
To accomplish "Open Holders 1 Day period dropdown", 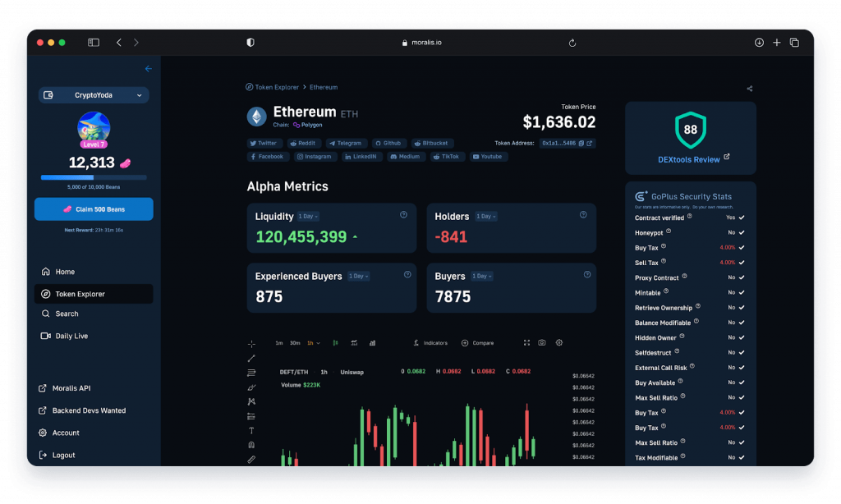I will point(486,216).
